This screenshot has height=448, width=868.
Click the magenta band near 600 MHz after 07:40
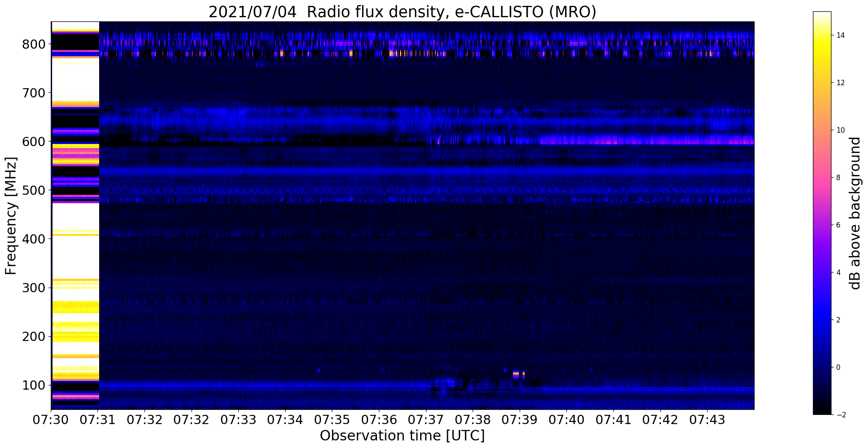[646, 140]
